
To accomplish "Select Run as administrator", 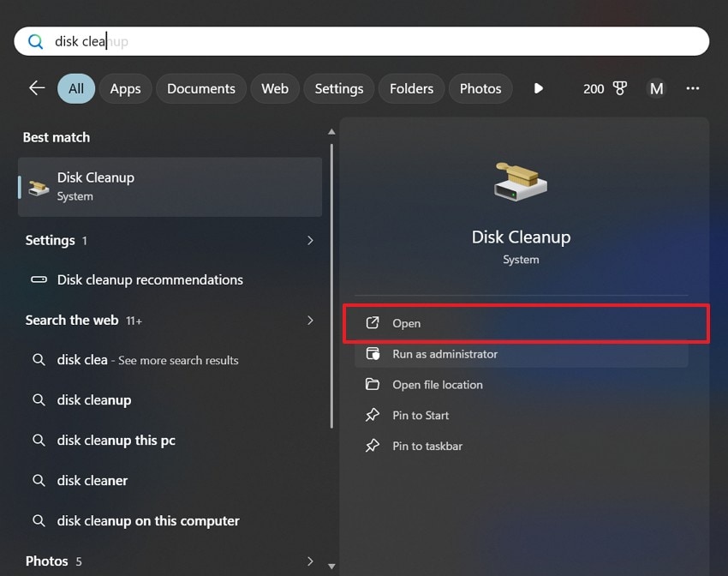I will click(446, 354).
